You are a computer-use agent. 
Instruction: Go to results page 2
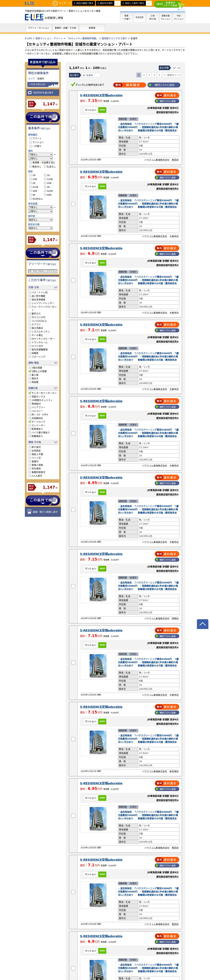144,75
